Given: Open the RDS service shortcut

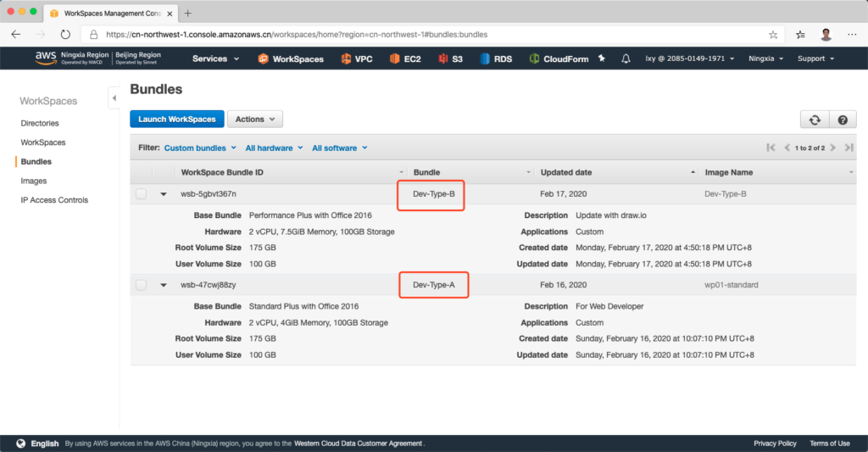Looking at the screenshot, I should pos(496,59).
